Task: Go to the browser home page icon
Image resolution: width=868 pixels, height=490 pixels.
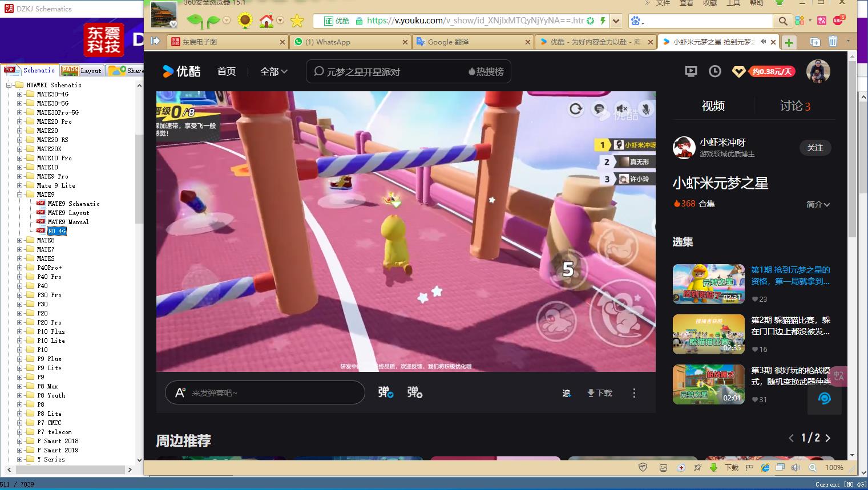Action: 267,21
